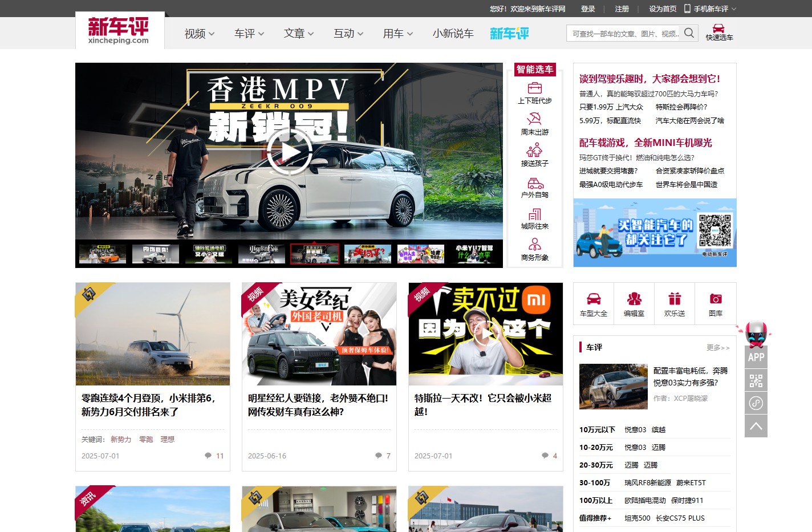The height and width of the screenshot is (532, 812).
Task: Select the 小米YU7 智驾 video thumbnail
Action: (x=474, y=254)
